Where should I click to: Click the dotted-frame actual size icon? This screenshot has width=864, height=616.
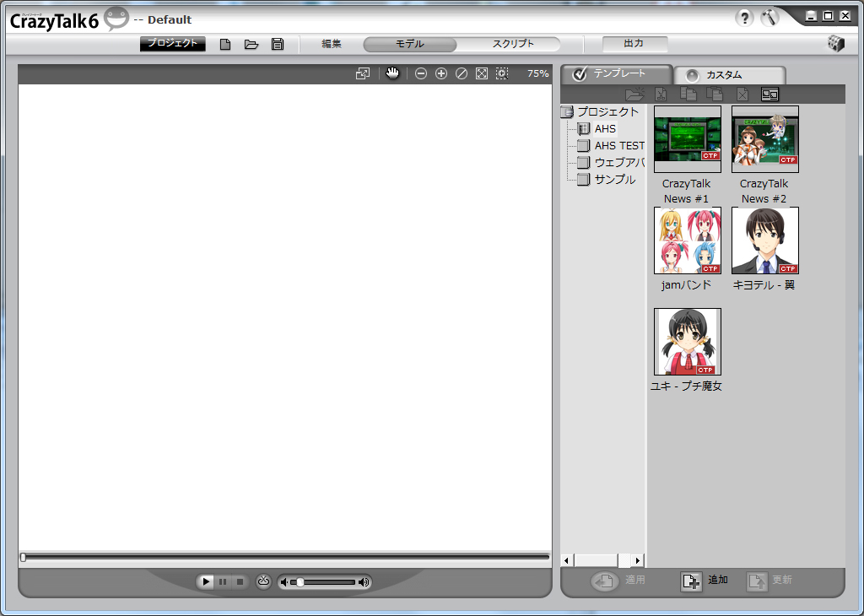tap(502, 73)
